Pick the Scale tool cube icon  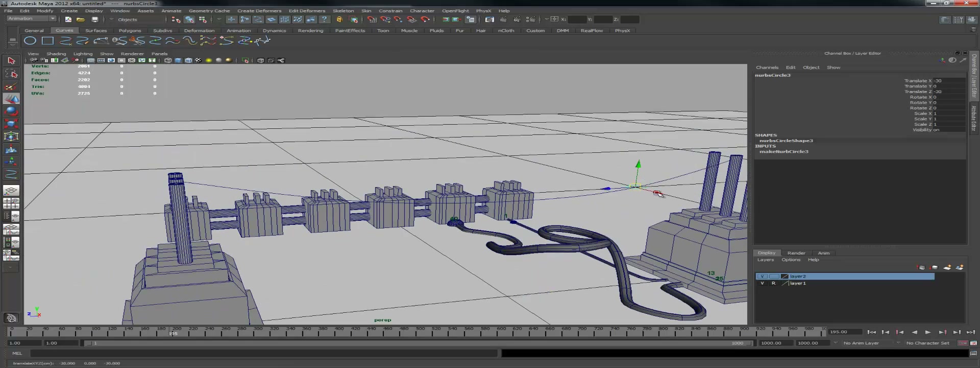(11, 124)
